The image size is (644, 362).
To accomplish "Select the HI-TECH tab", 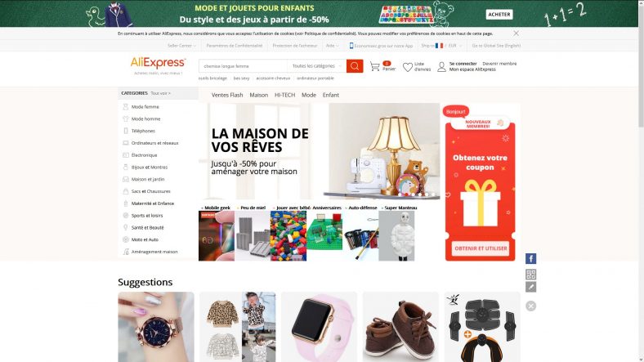I will pos(284,95).
